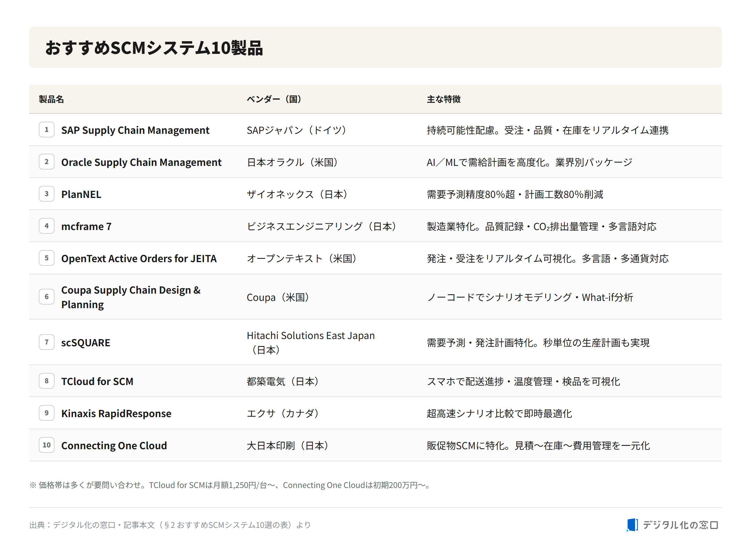Click the number 3 rank badge
The width and height of the screenshot is (751, 560).
46,194
